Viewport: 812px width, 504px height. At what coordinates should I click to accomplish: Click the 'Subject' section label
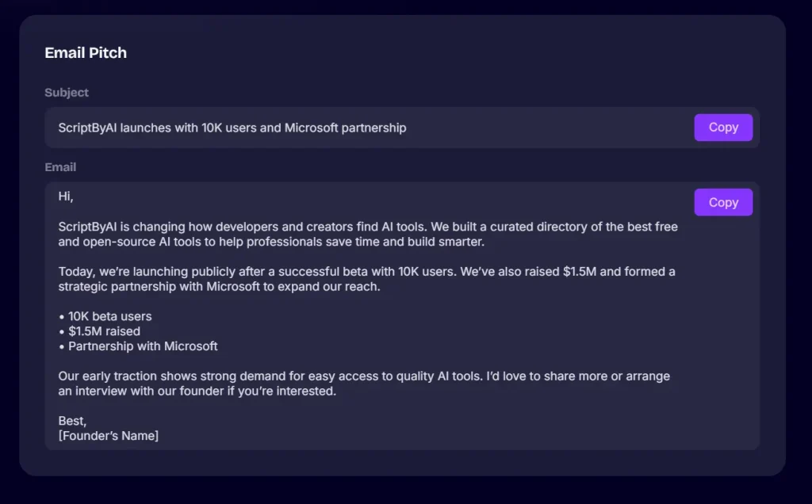tap(67, 93)
